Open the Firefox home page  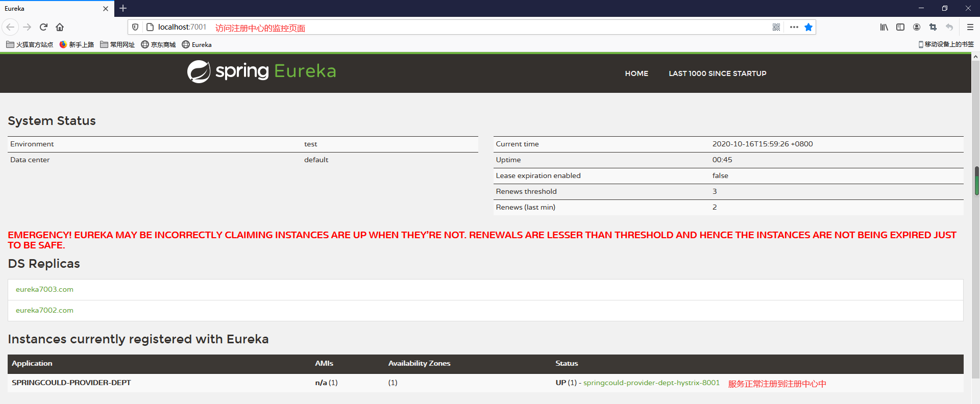pyautogui.click(x=60, y=27)
